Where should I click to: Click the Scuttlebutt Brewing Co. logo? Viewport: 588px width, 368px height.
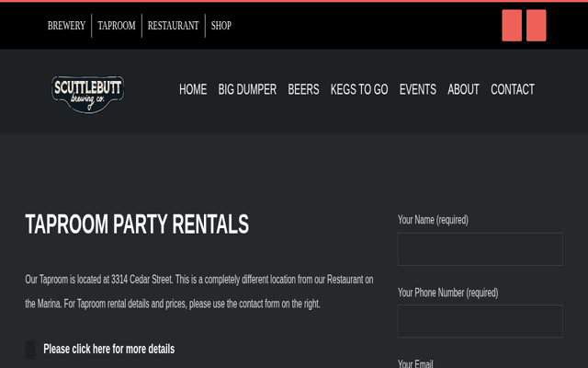pyautogui.click(x=87, y=94)
